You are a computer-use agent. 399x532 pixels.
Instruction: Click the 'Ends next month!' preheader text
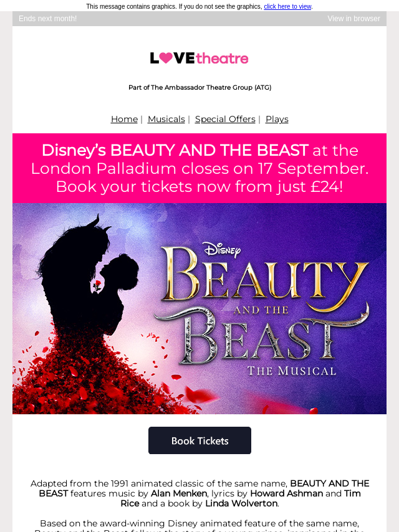coord(47,19)
